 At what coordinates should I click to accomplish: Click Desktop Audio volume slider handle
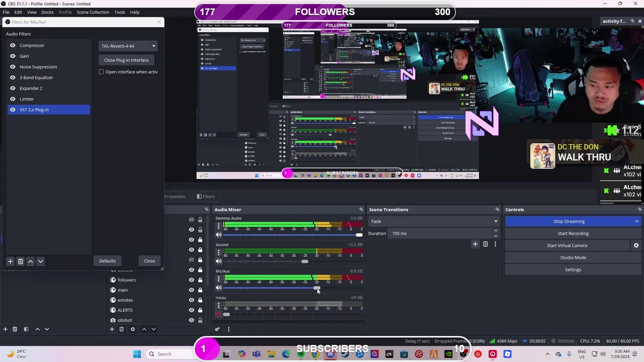pyautogui.click(x=359, y=235)
